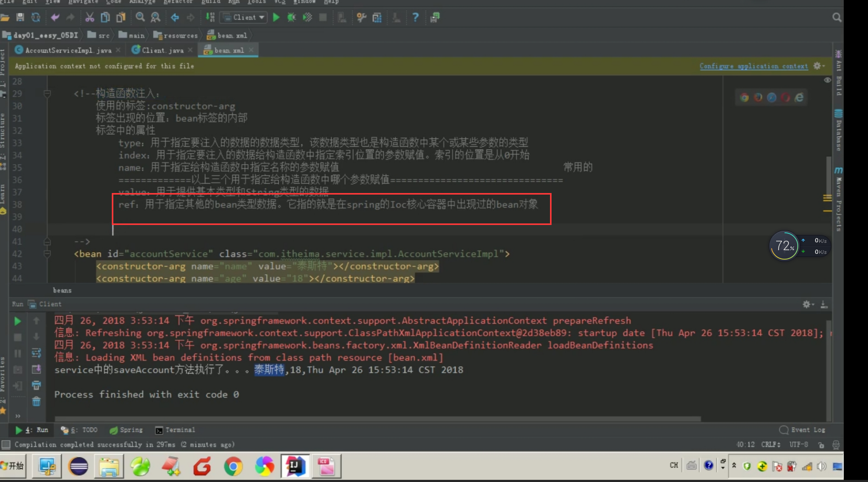
Task: Toggle soft-wrap in Run console
Action: 36,353
